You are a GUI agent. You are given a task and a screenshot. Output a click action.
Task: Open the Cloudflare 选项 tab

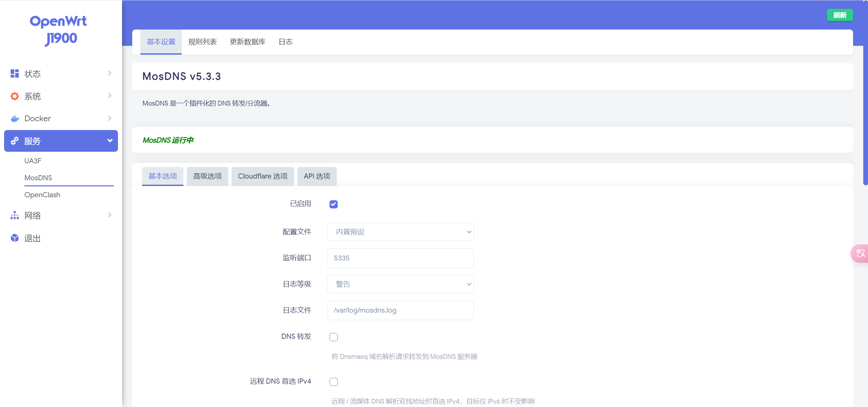pyautogui.click(x=262, y=176)
